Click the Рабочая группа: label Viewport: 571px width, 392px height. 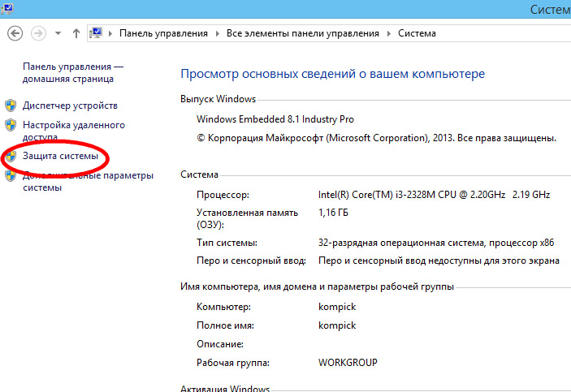pos(232,363)
